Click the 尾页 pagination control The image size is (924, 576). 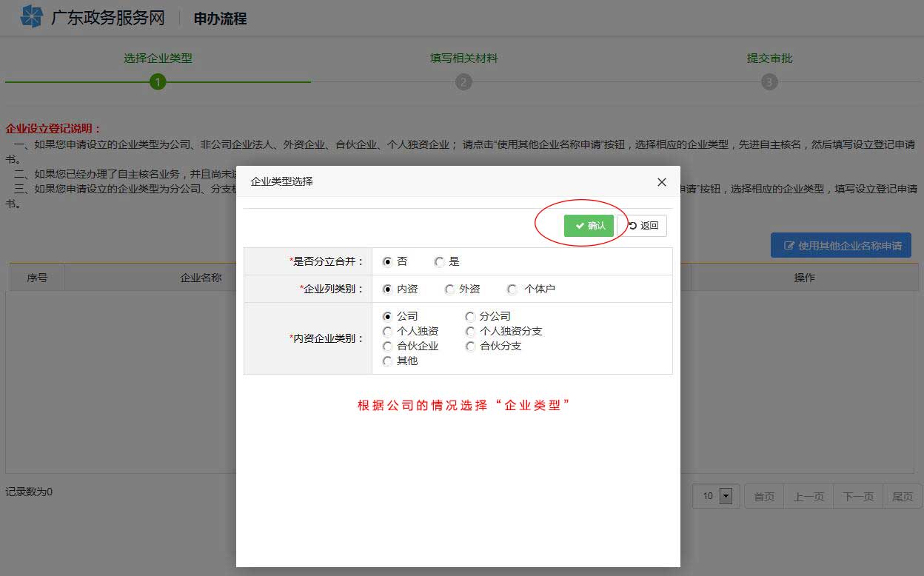tap(902, 496)
